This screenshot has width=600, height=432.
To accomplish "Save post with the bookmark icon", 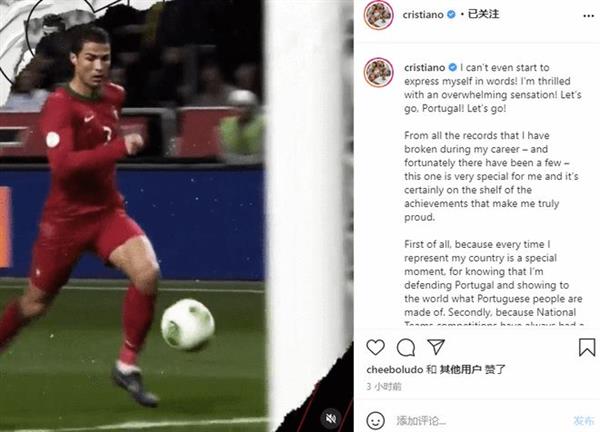I will (x=587, y=347).
